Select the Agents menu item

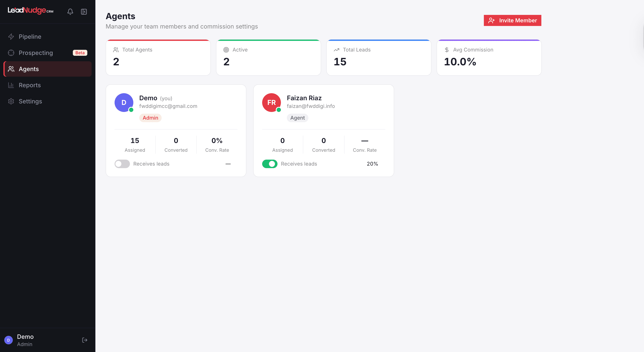pyautogui.click(x=47, y=69)
